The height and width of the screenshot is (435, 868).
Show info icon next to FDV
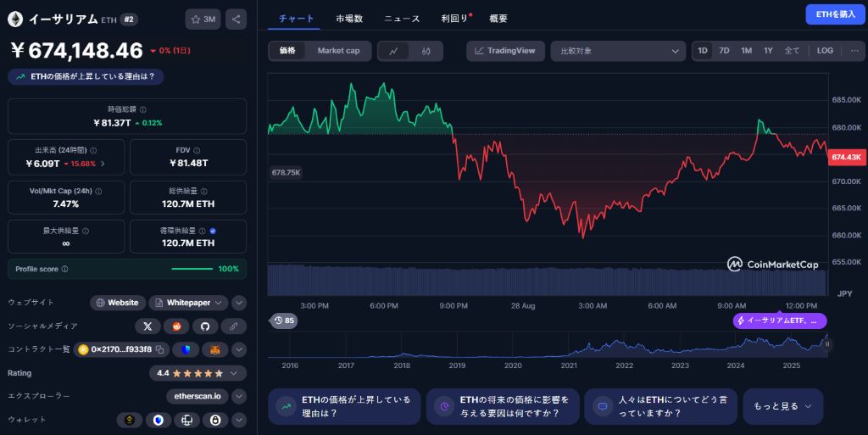coord(197,151)
